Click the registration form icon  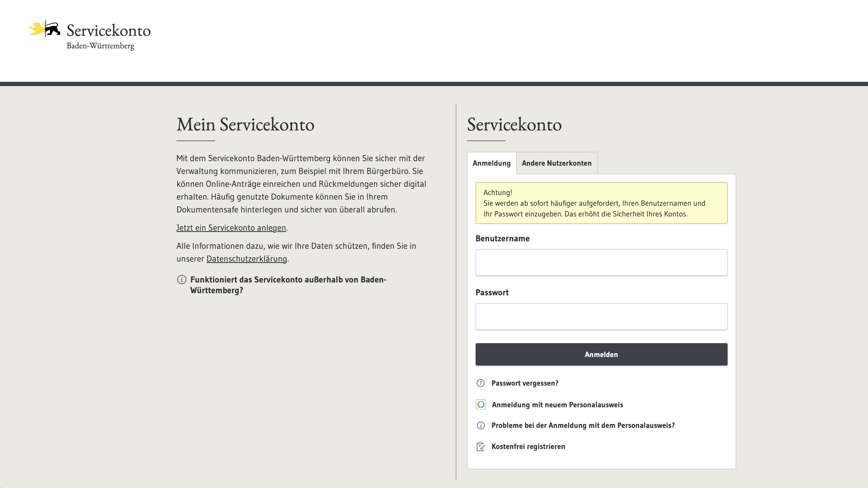pos(480,446)
